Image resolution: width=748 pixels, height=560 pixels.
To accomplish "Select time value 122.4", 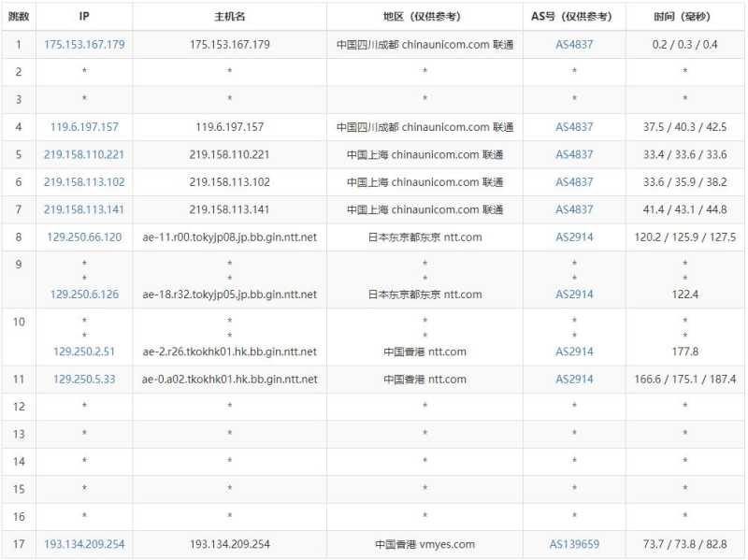I will coord(685,294).
